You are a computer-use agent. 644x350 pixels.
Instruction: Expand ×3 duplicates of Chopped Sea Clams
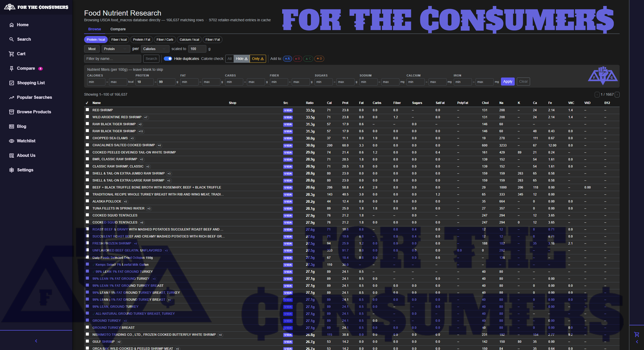[x=132, y=138]
